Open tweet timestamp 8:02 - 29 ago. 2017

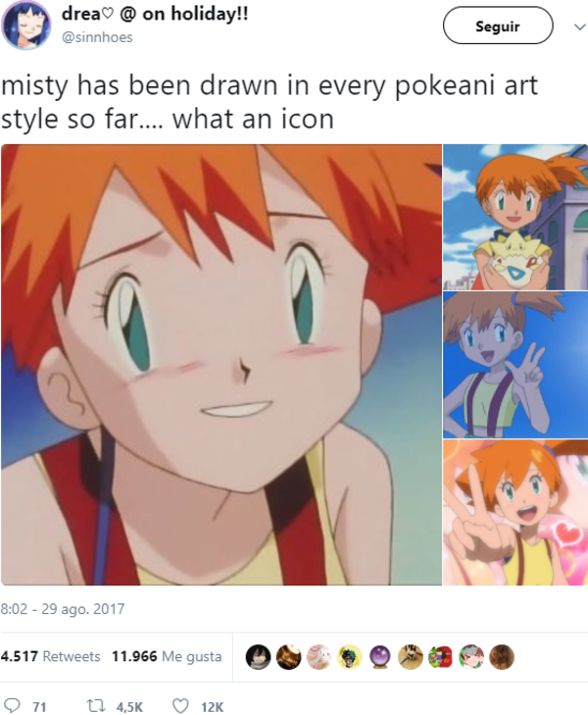63,609
